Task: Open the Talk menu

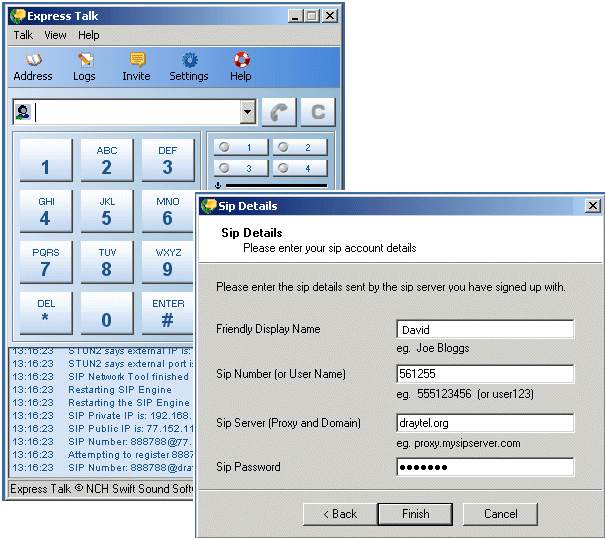Action: (23, 35)
